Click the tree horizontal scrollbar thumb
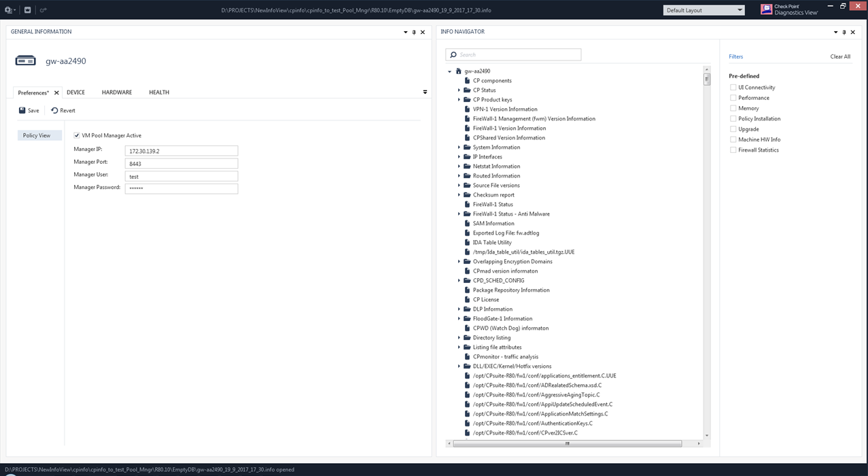Image resolution: width=868 pixels, height=476 pixels. point(567,443)
